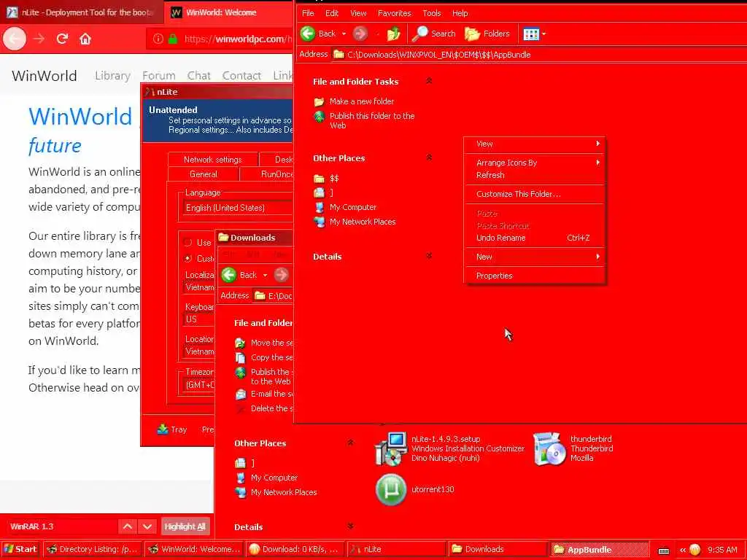This screenshot has height=560, width=747.
Task: Select the Custom radio button in nLite
Action: (187, 259)
